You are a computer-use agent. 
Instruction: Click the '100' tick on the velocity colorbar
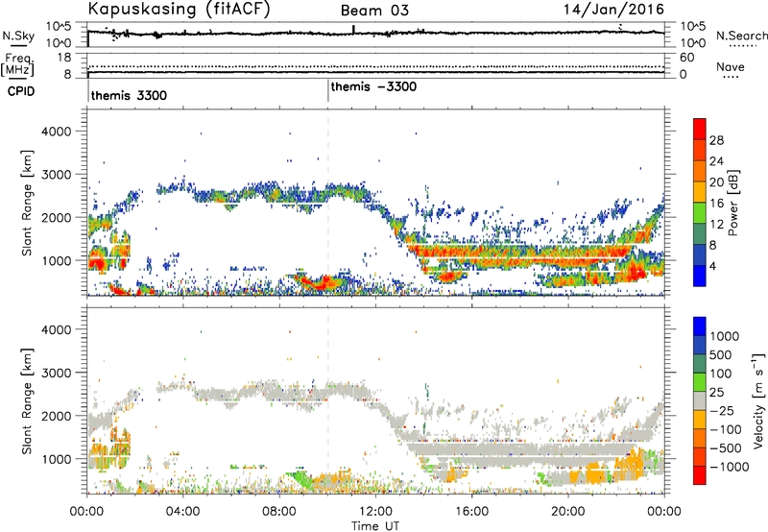(x=723, y=374)
